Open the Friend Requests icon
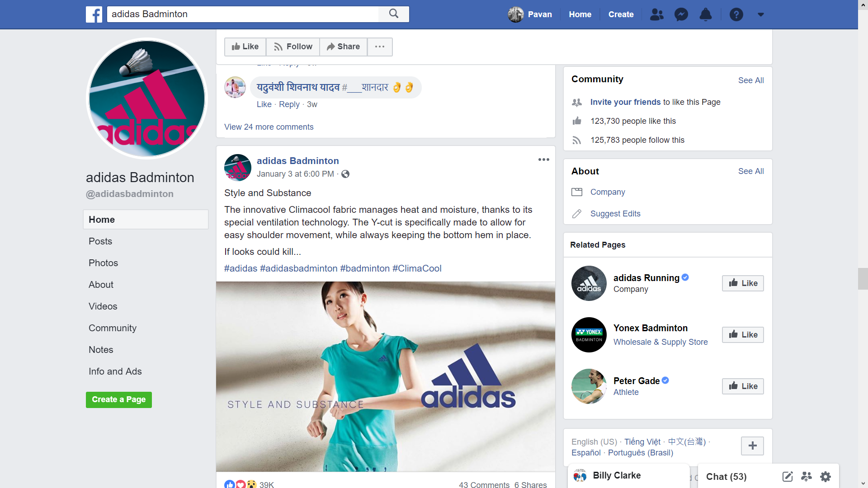Screen dimensions: 868x488 point(656,14)
